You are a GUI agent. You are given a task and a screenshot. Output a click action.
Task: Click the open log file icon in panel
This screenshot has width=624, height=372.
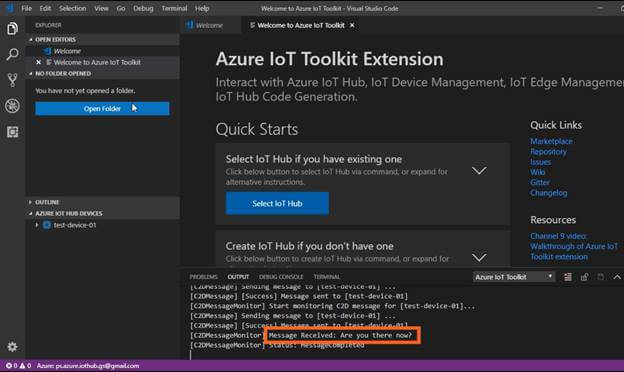click(x=601, y=277)
